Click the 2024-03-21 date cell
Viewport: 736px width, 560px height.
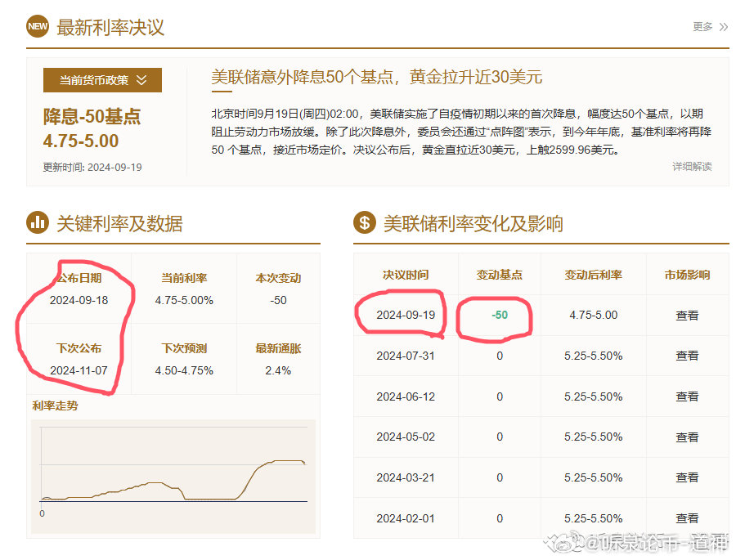[x=406, y=477]
